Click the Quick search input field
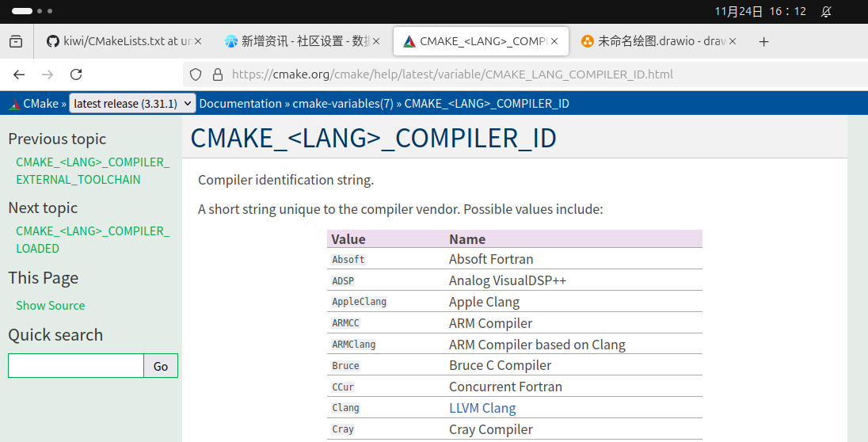 [x=76, y=366]
